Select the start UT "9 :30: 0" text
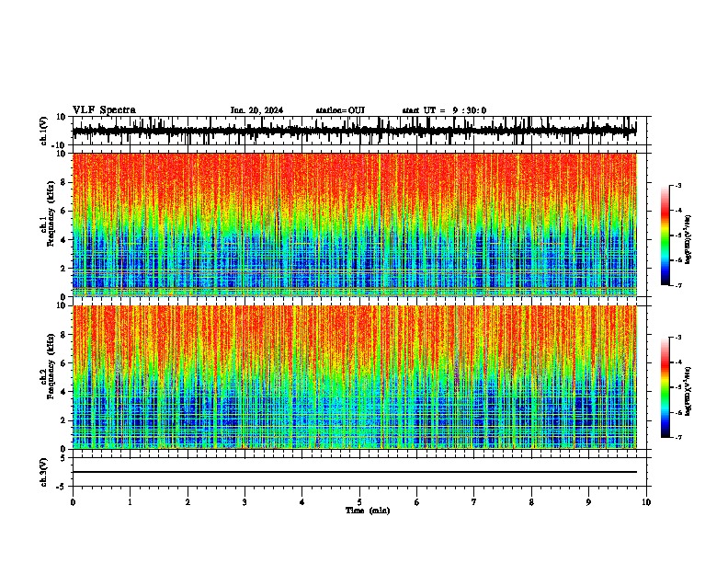728x563 pixels. tap(470, 110)
